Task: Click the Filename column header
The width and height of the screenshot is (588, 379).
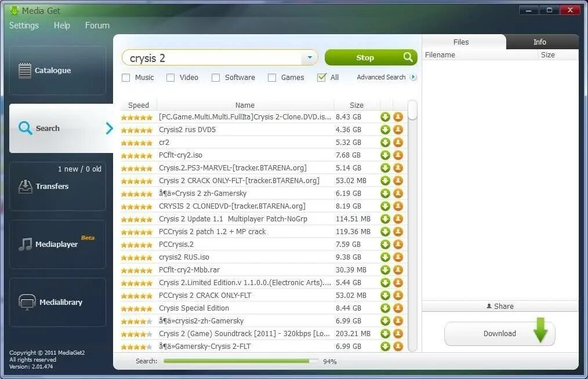Action: pos(480,55)
